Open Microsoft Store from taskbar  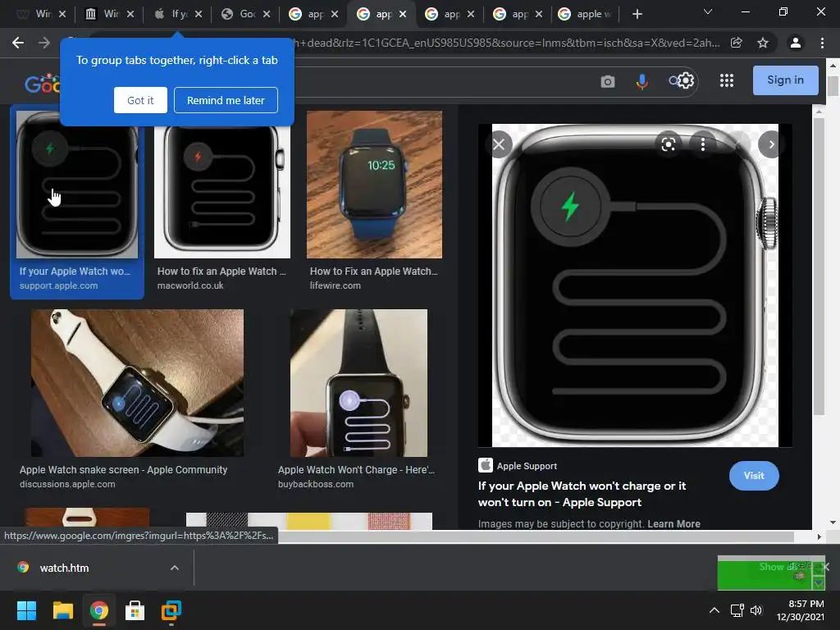[x=135, y=610]
